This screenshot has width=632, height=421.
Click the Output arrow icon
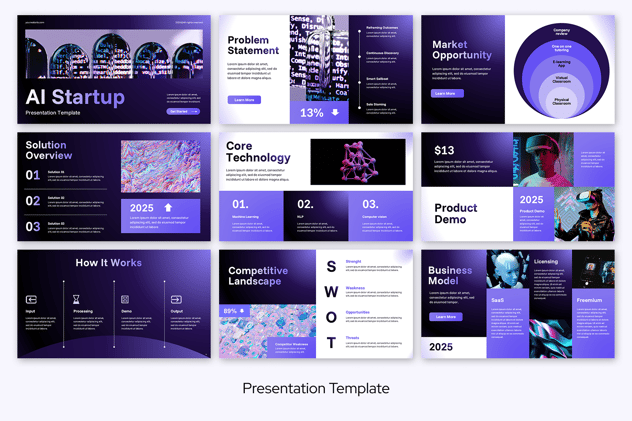pyautogui.click(x=176, y=299)
